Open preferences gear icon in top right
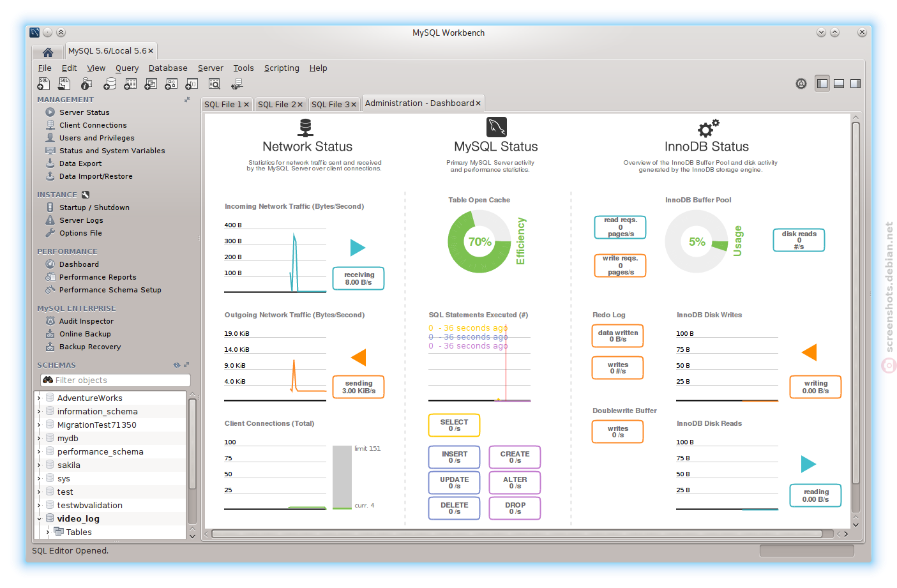 (801, 84)
